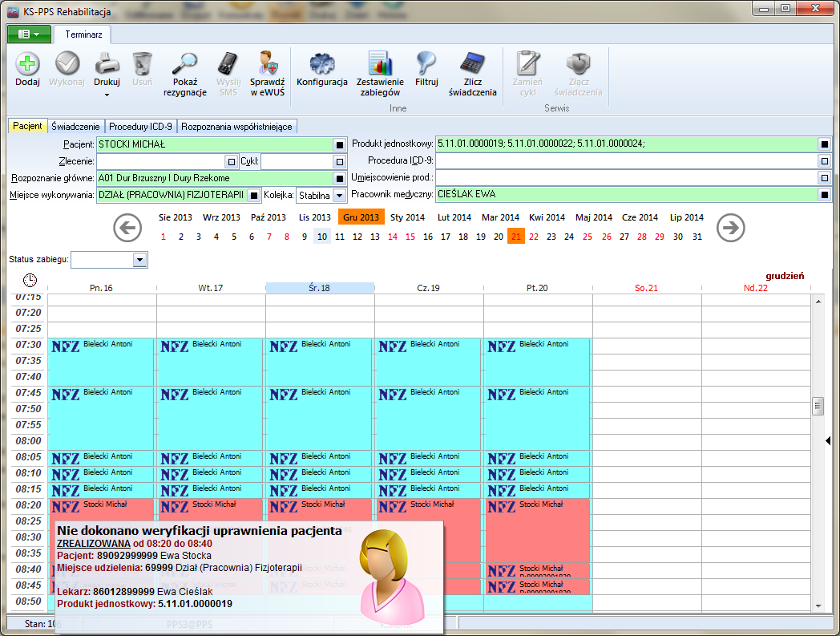Click Zlicz świadczenia calculator icon
The width and height of the screenshot is (840, 636).
pyautogui.click(x=472, y=64)
